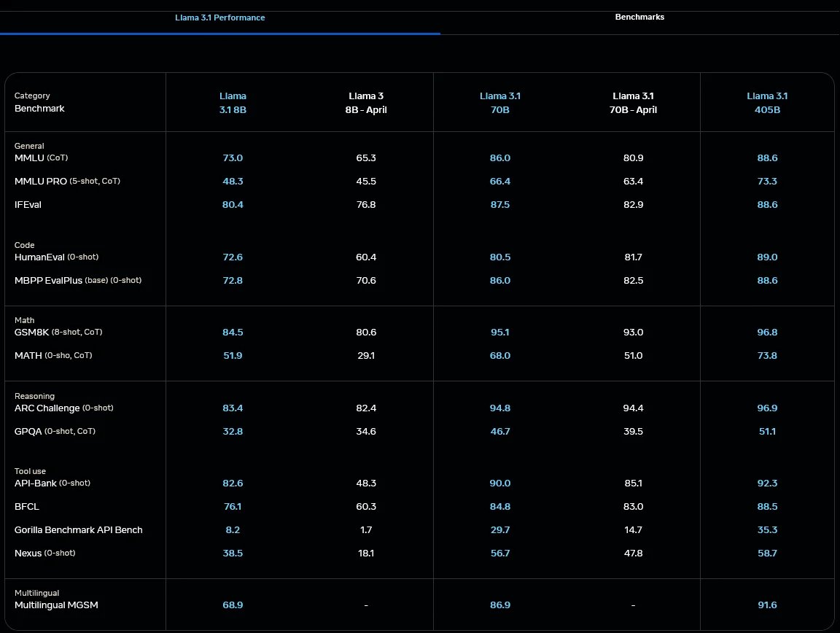This screenshot has height=633, width=840.
Task: Click HumanEval score 81.7 for 70B April
Action: coord(633,257)
